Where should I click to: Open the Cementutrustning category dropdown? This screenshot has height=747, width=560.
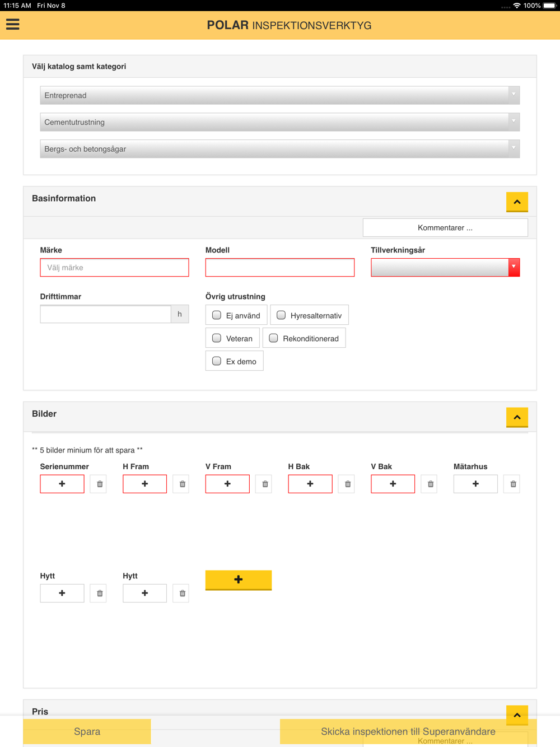point(280,122)
